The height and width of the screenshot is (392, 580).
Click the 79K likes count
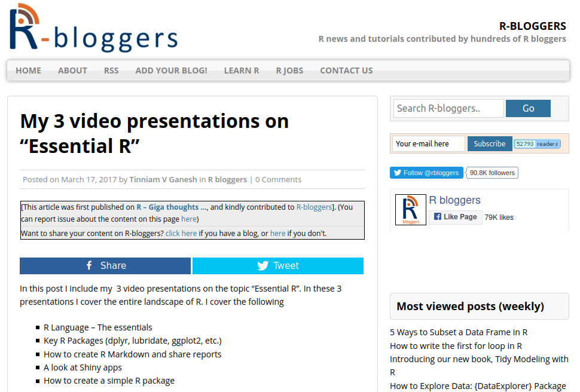499,218
